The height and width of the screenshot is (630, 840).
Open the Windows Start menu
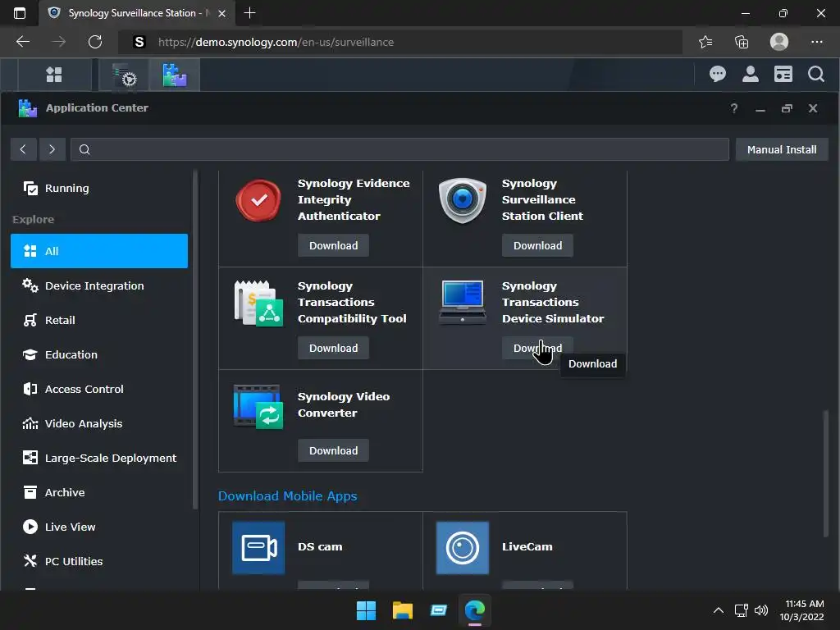tap(366, 610)
